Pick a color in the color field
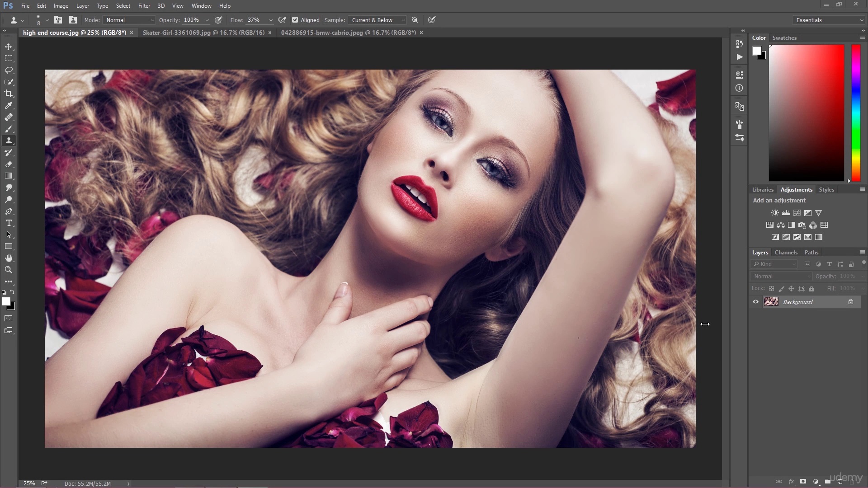868x488 pixels. coord(806,113)
